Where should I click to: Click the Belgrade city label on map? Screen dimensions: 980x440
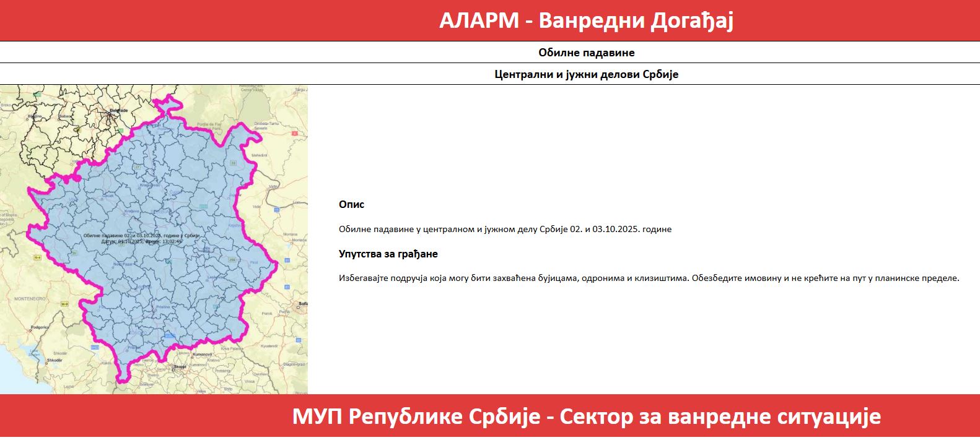(118, 111)
